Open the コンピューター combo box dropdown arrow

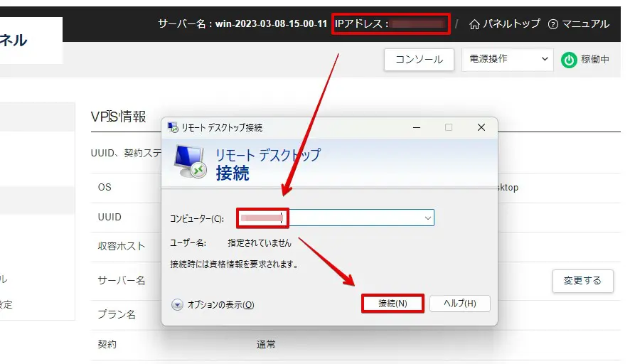click(427, 218)
